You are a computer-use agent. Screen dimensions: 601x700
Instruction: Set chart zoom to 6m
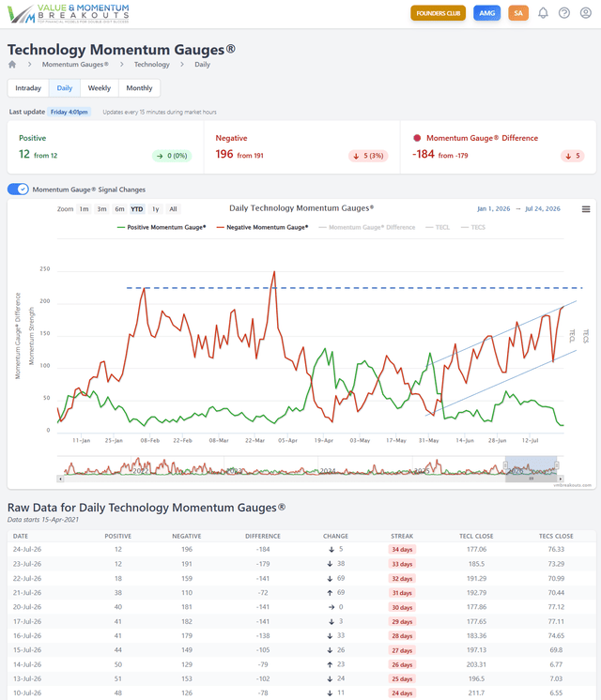pyautogui.click(x=119, y=209)
